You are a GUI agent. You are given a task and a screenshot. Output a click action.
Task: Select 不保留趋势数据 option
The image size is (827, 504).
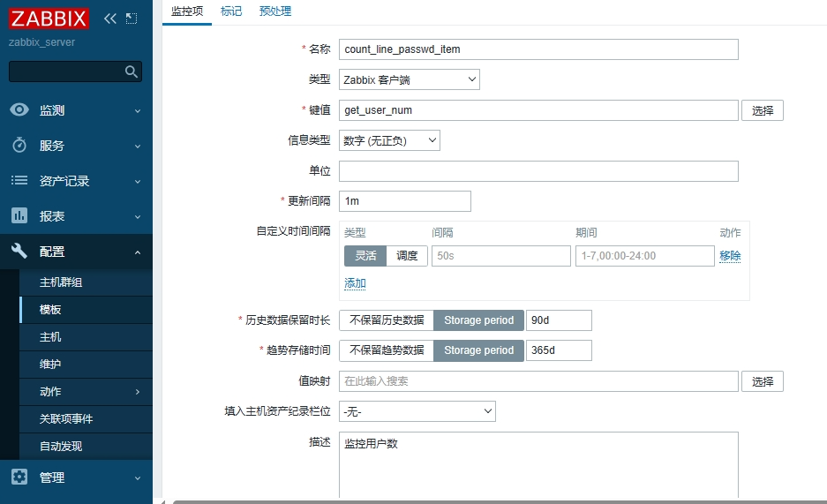click(x=386, y=350)
